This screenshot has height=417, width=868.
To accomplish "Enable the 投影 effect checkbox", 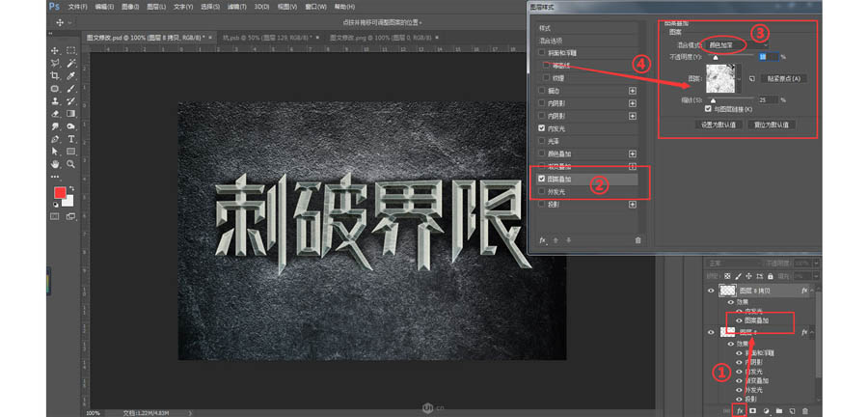I will (x=541, y=205).
